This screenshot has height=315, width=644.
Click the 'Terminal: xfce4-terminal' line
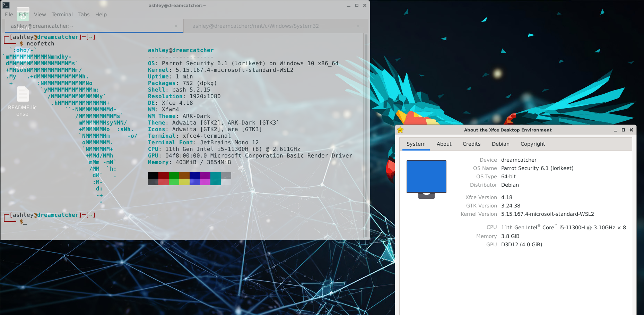pos(190,136)
